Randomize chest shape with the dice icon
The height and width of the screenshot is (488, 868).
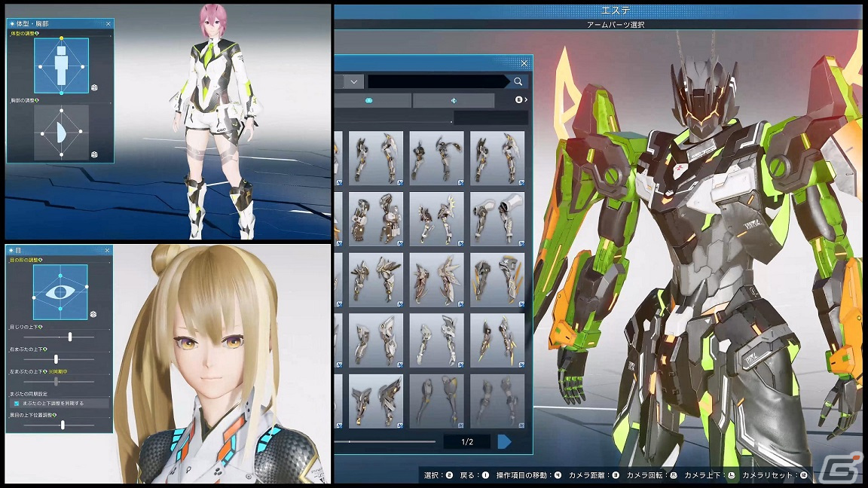[x=94, y=154]
